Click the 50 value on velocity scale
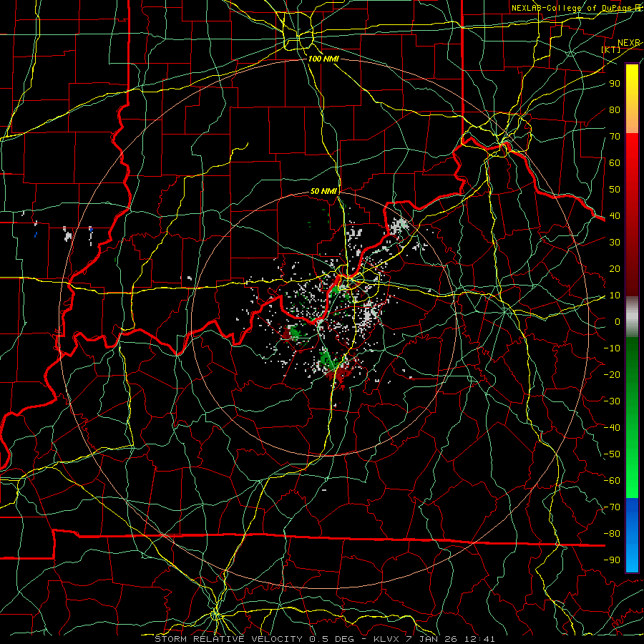Viewport: 644px width, 644px height. tap(615, 190)
